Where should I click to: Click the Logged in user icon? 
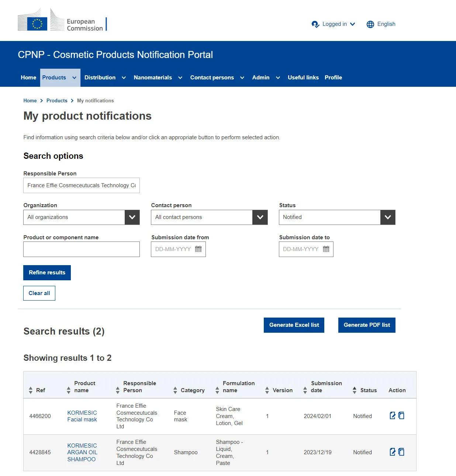pos(315,24)
